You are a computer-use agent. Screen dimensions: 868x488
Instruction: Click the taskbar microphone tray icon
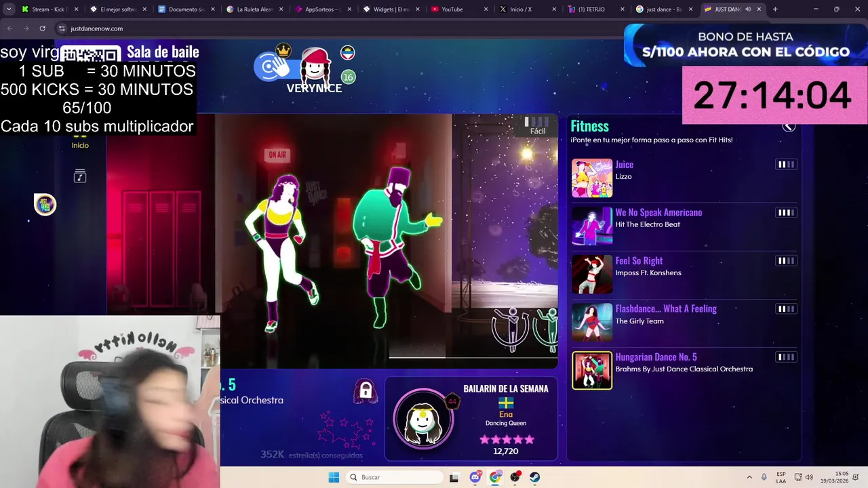click(x=764, y=477)
